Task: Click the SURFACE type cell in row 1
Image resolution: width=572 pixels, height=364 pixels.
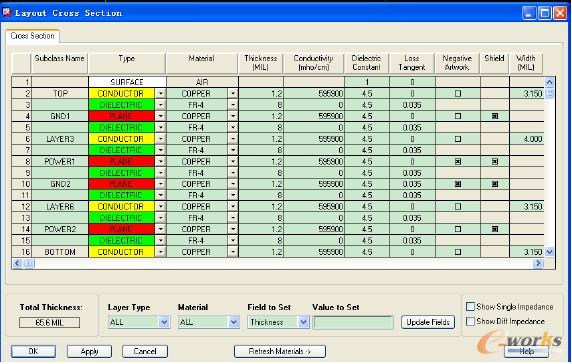Action: (x=127, y=82)
